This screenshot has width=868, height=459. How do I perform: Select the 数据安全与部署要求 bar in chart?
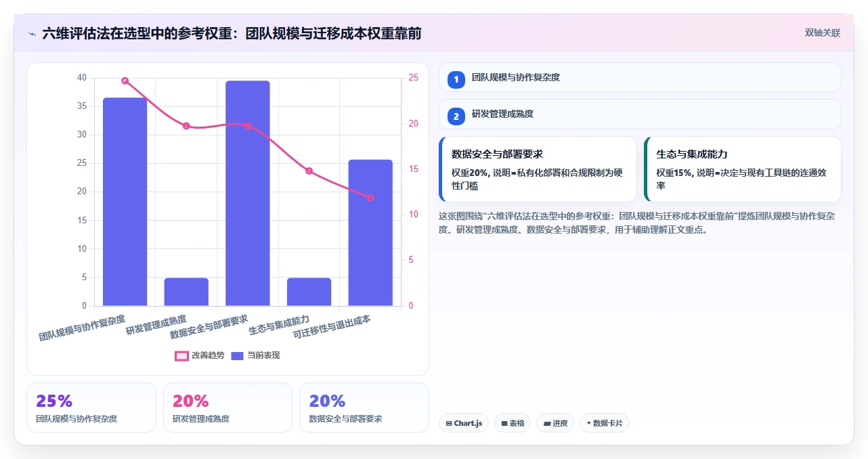pos(248,194)
